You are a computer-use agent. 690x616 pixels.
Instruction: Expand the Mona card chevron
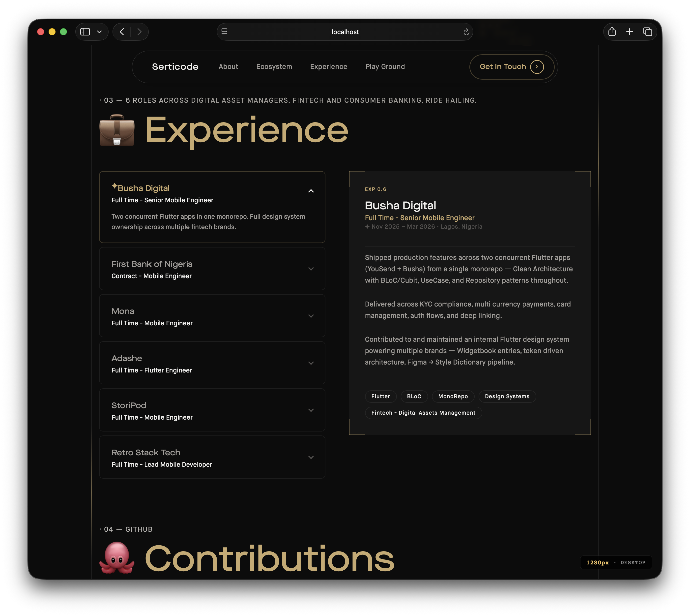click(x=311, y=316)
